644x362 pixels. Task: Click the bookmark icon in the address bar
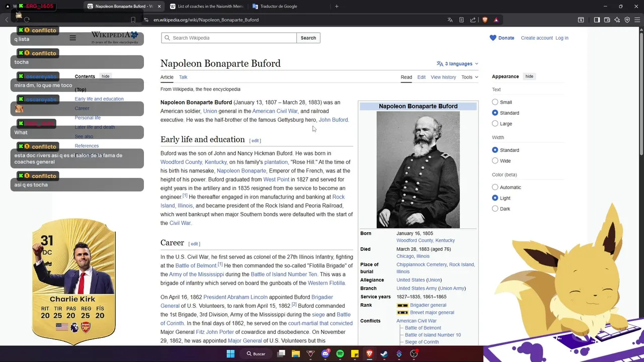[x=133, y=20]
